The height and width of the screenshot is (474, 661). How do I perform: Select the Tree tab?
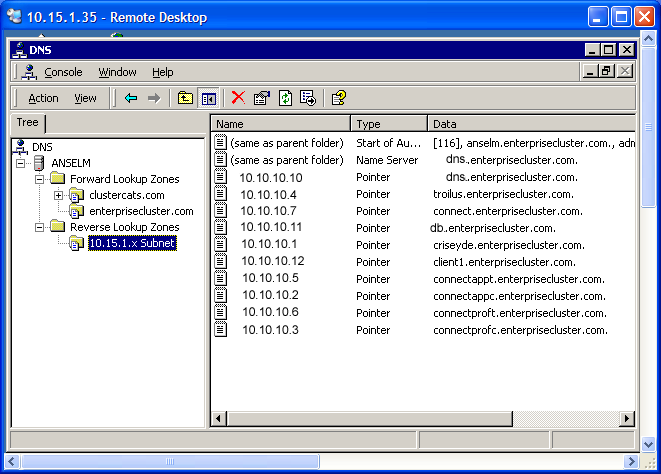(x=28, y=123)
